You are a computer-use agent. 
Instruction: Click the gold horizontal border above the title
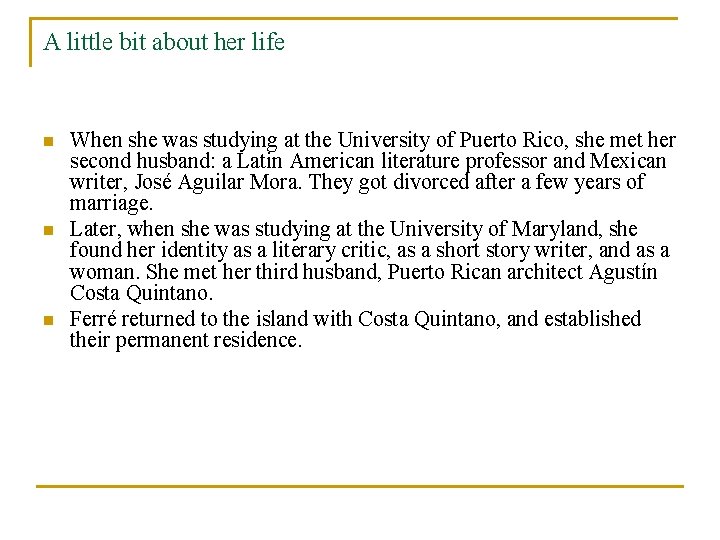(x=360, y=18)
